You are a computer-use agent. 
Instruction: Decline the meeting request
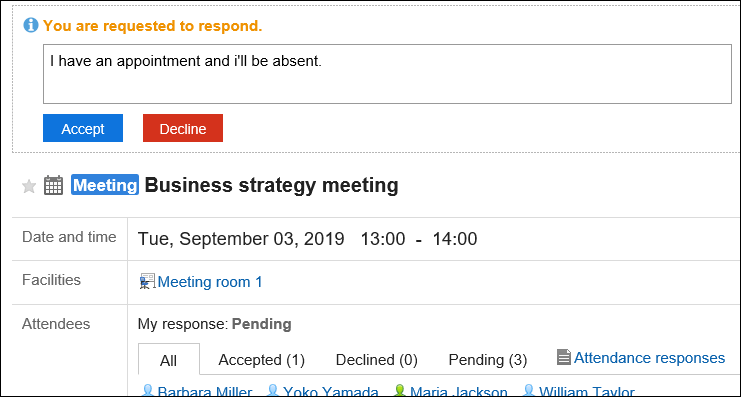click(183, 128)
